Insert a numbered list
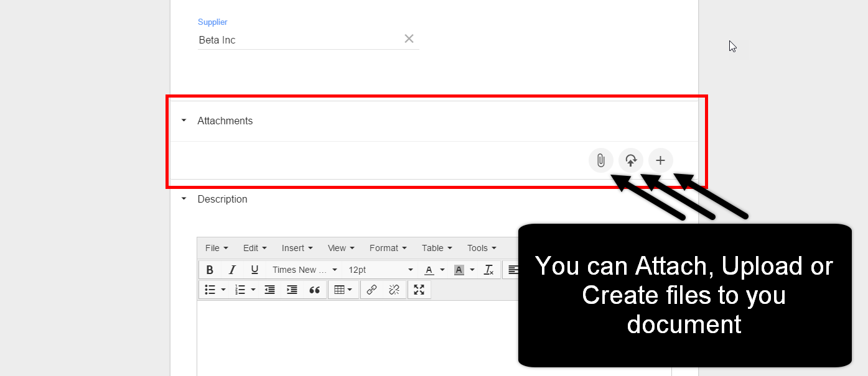 point(240,290)
